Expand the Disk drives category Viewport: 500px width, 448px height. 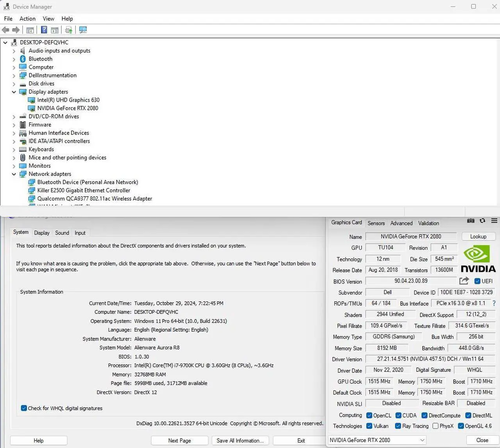pyautogui.click(x=14, y=84)
